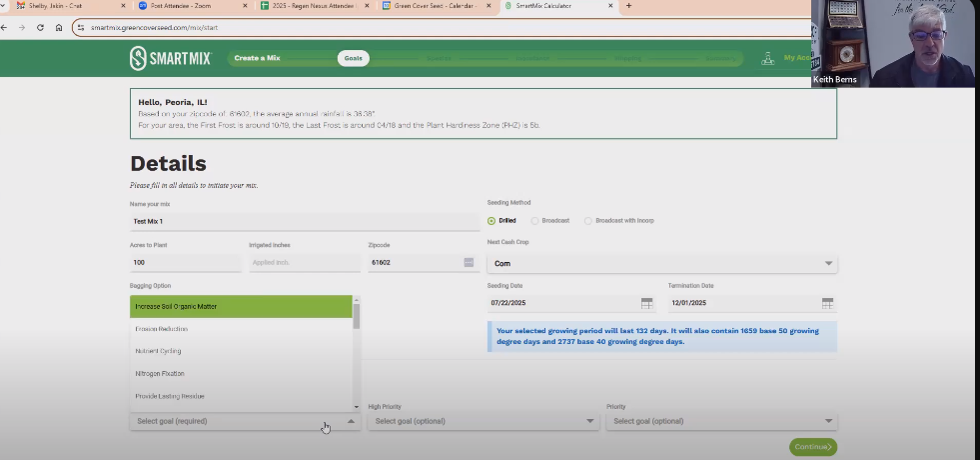Choose Increase Soil Organic Matter option

coord(241,307)
